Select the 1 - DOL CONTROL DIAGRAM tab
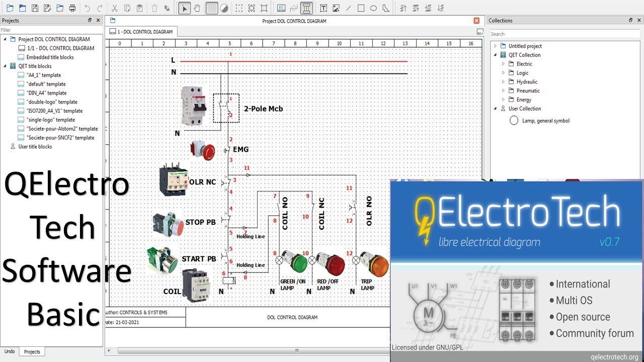 141,31
